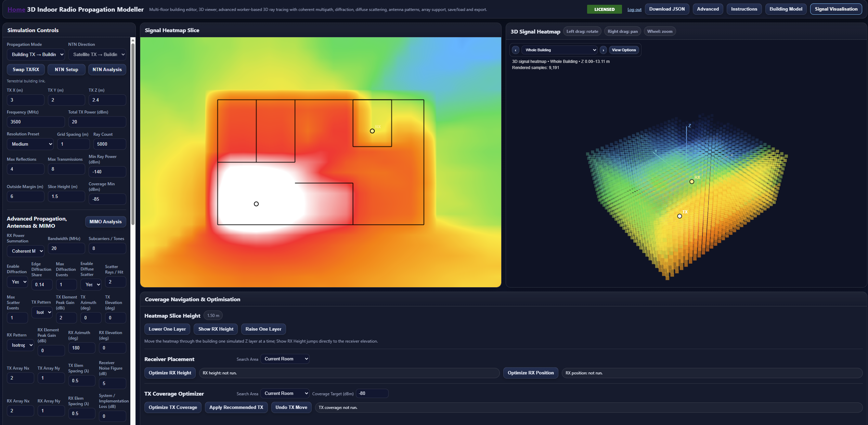Click the TX marker in the 3D heatmap
This screenshot has height=425, width=868.
pyautogui.click(x=679, y=216)
